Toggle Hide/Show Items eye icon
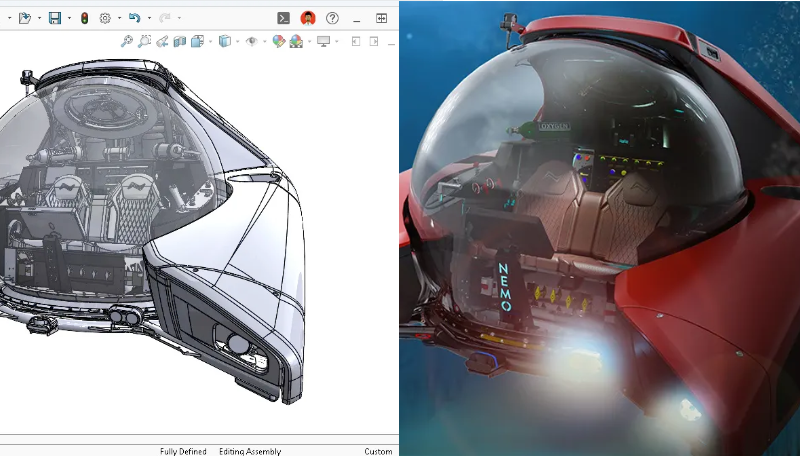This screenshot has height=456, width=800. (x=252, y=41)
